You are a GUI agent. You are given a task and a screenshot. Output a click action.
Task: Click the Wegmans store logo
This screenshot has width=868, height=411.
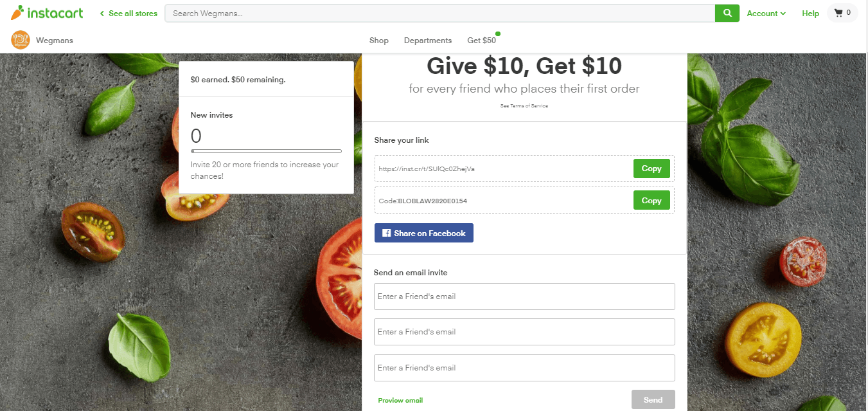pyautogui.click(x=21, y=40)
